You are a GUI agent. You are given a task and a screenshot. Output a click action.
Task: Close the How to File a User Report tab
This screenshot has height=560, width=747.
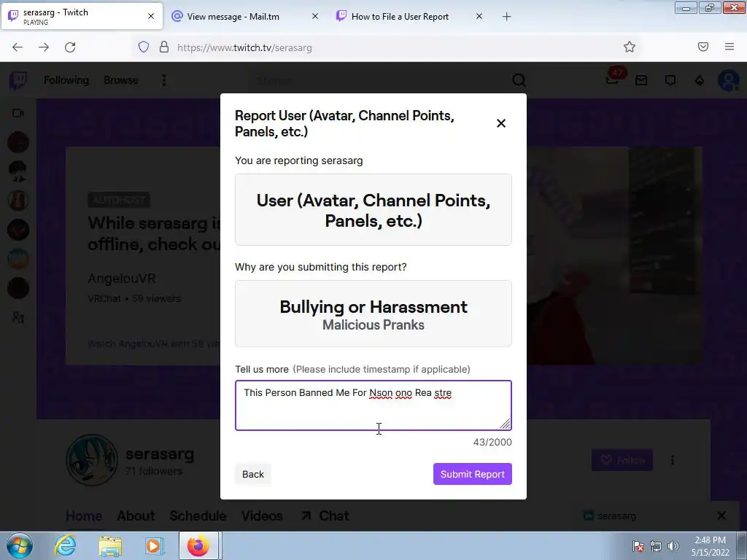(479, 16)
